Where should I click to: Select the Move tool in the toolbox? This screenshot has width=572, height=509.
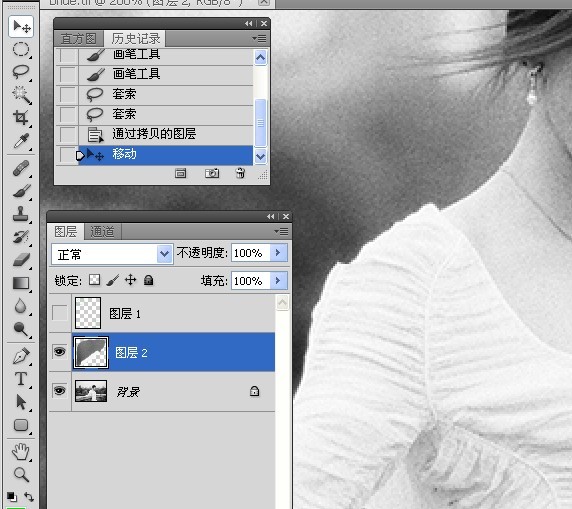pyautogui.click(x=21, y=26)
